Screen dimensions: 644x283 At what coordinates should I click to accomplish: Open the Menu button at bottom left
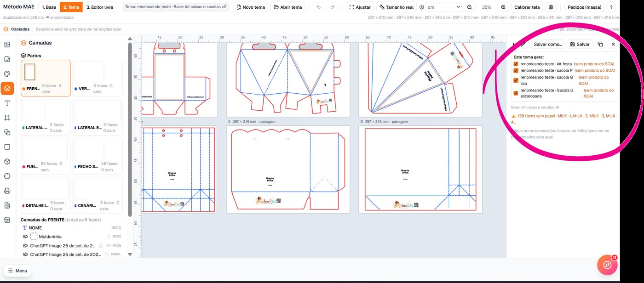[x=18, y=271]
